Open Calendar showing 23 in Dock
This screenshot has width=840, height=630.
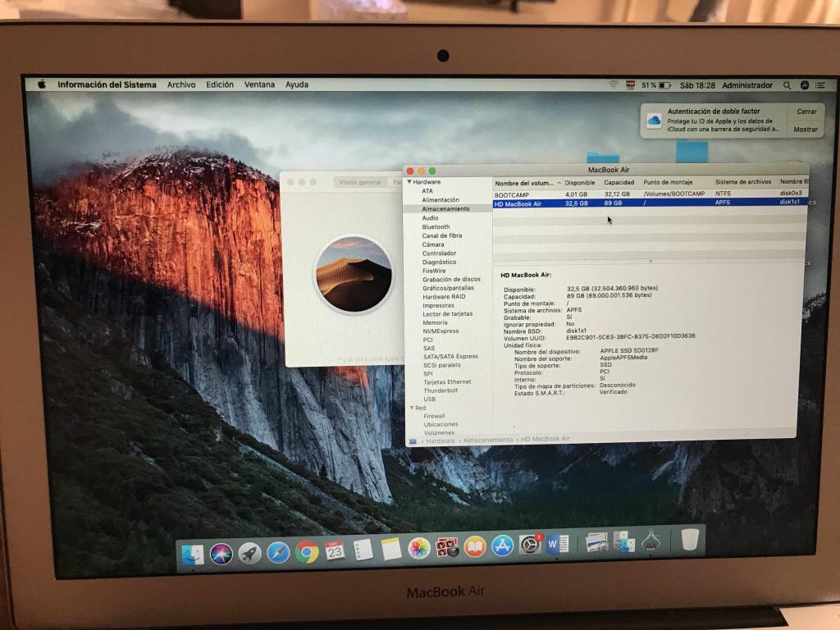pos(335,550)
